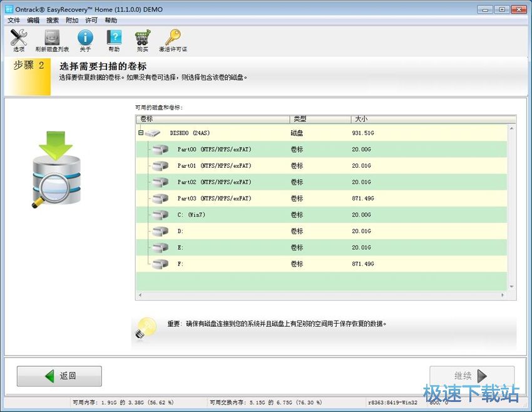Viewport: 532px width, 412px height.
Task: Open the 帮助 help book icon
Action: coord(114,38)
